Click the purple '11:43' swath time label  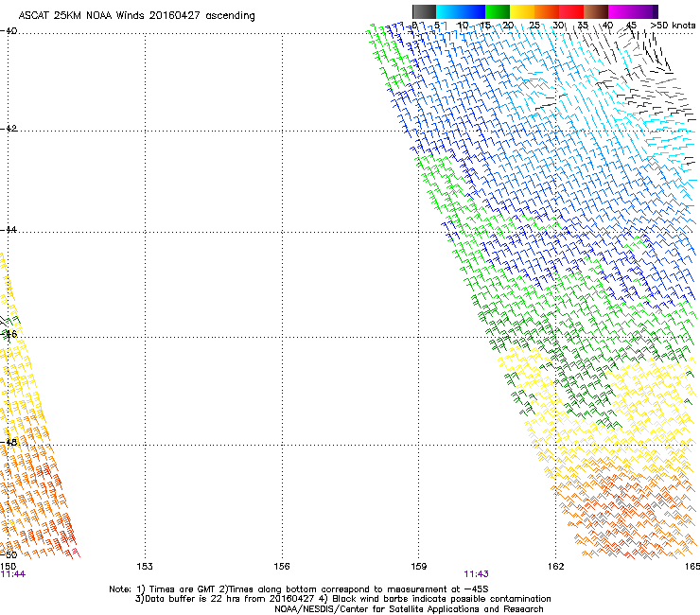477,574
